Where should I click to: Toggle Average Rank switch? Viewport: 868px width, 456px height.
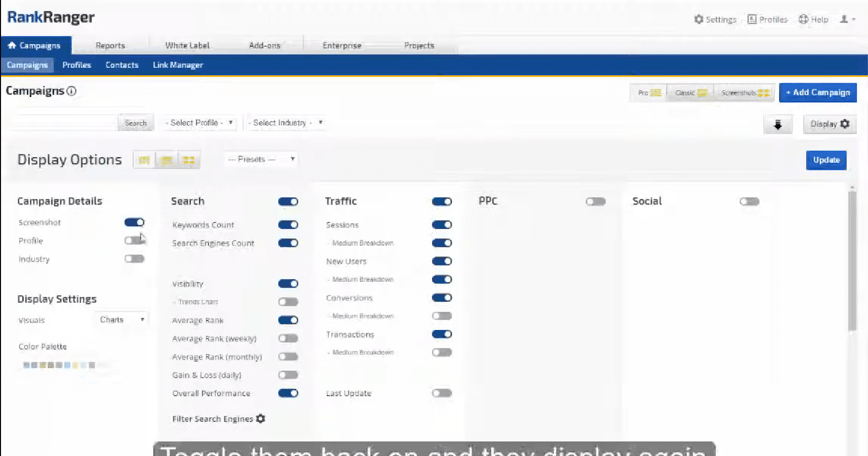pos(288,320)
